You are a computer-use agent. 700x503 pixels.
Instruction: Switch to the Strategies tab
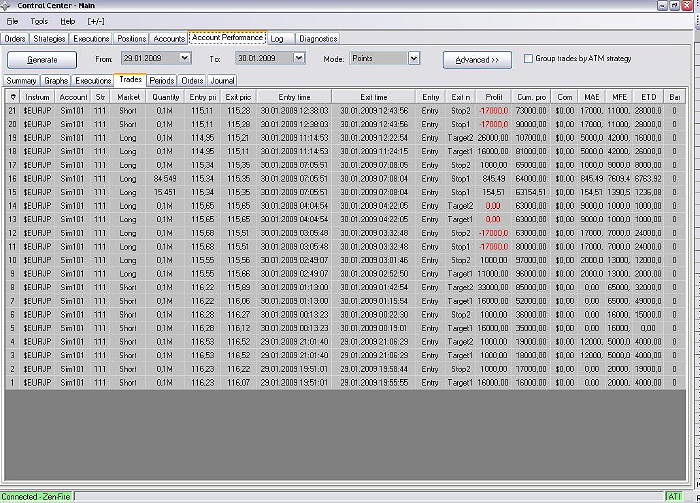coord(49,39)
